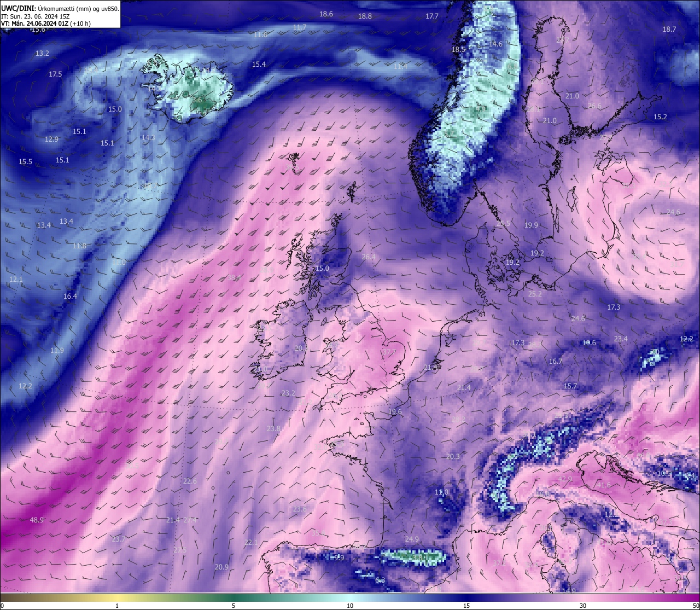Click the '0' label on the color scale
Screen dimensions: 700x610
tap(2, 606)
